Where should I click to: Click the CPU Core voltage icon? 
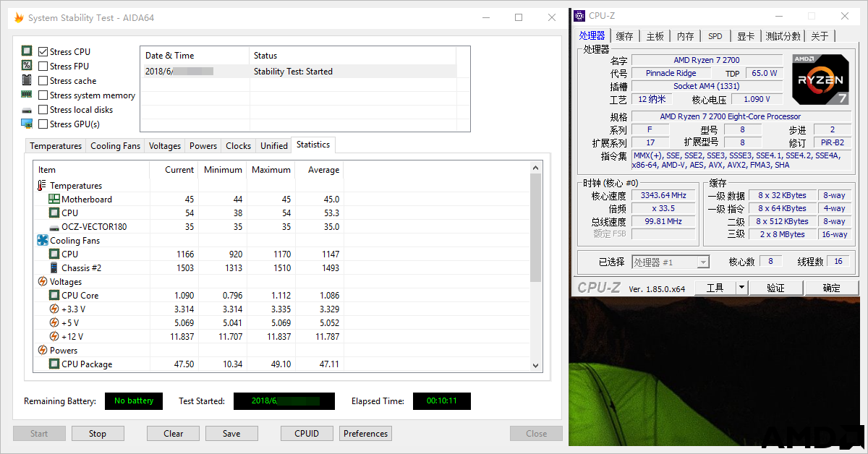click(54, 295)
